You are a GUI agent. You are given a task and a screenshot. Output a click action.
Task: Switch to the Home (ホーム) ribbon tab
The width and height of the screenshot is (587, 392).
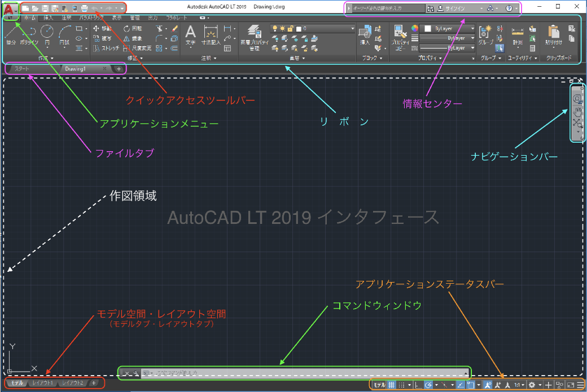point(29,17)
